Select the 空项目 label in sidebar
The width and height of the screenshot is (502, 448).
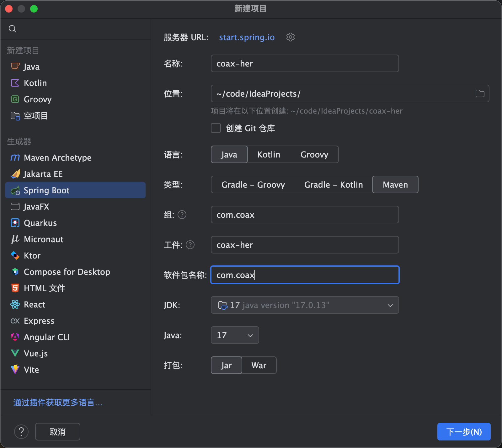36,116
